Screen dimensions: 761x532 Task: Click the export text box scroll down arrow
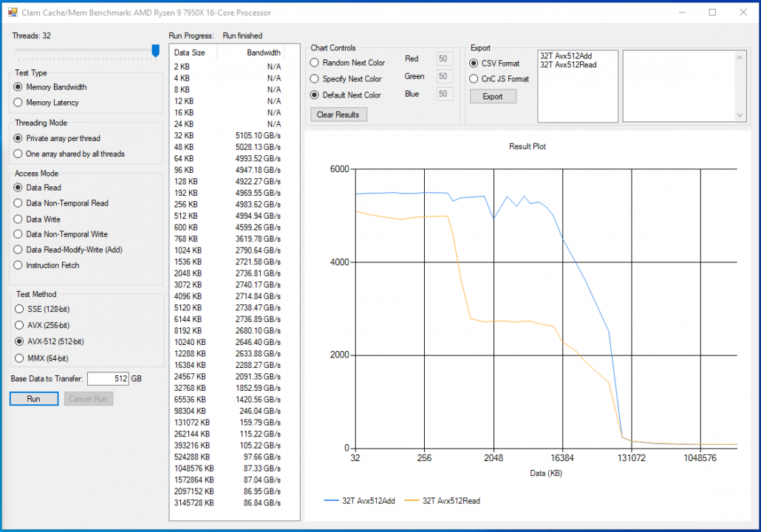point(741,116)
